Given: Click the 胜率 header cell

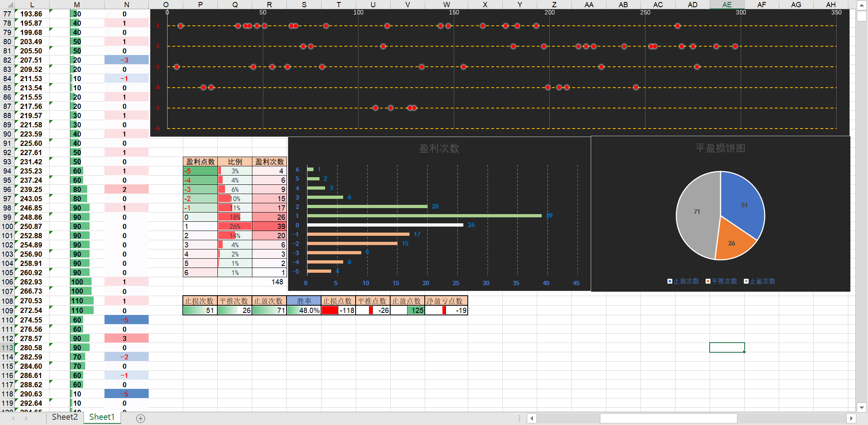Looking at the screenshot, I should (x=304, y=301).
